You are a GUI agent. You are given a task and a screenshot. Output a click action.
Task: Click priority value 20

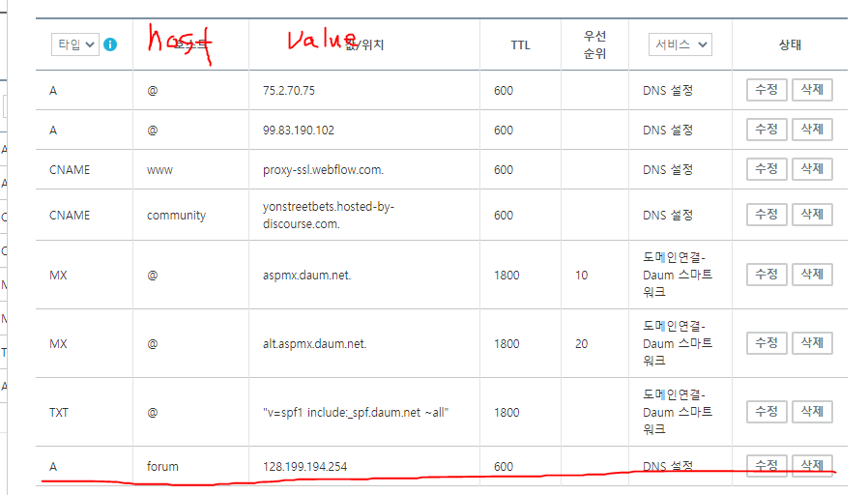[x=581, y=344]
